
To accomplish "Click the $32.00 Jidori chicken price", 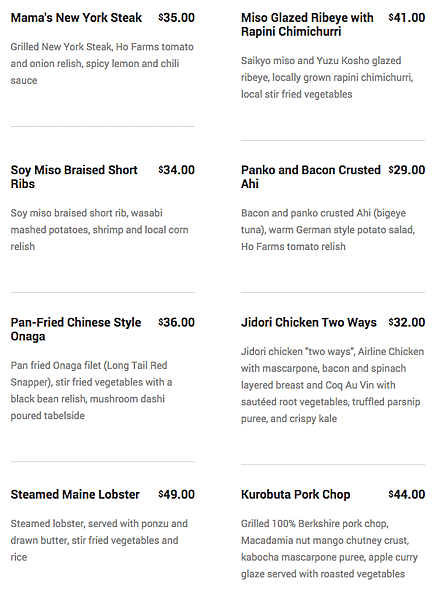I will 406,322.
